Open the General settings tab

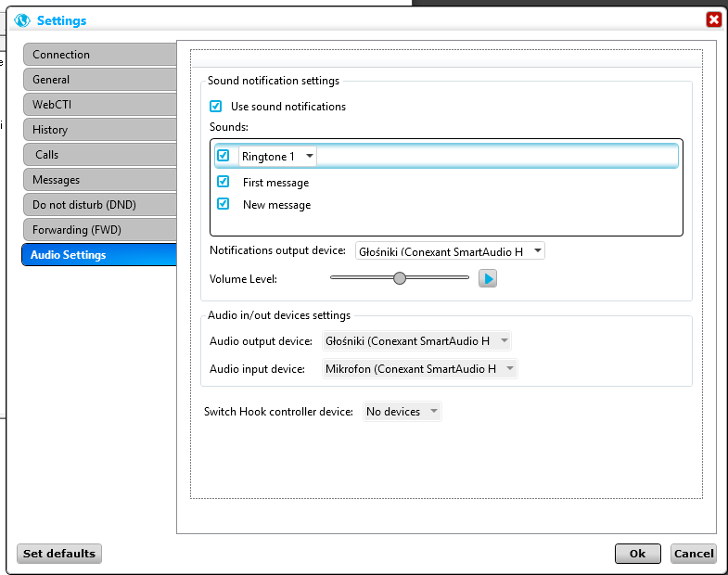click(98, 80)
